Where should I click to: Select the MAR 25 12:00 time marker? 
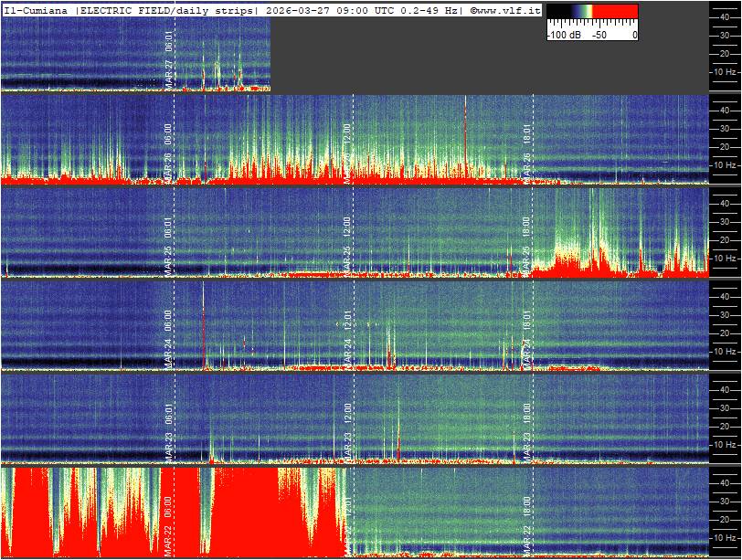[x=348, y=241]
